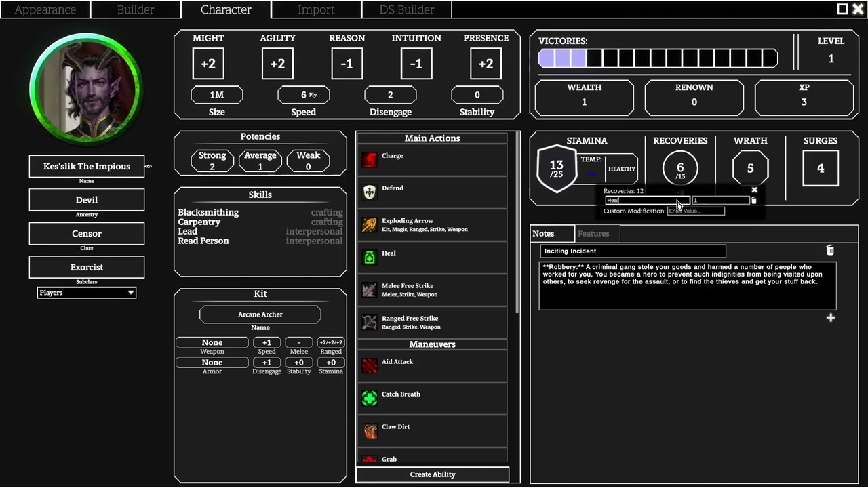The image size is (868, 488).
Task: Click the Renown box value 0
Action: (x=694, y=97)
